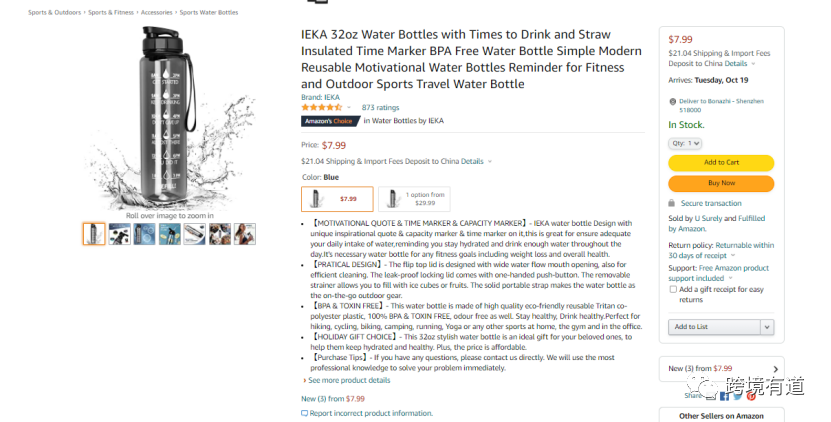Select the $7.99 Blue color option
Viewport: 831px width, 422px height.
pos(337,199)
